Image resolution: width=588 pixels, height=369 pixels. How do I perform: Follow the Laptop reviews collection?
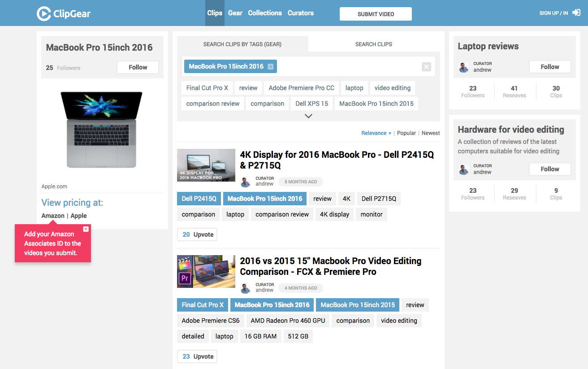[x=550, y=67]
